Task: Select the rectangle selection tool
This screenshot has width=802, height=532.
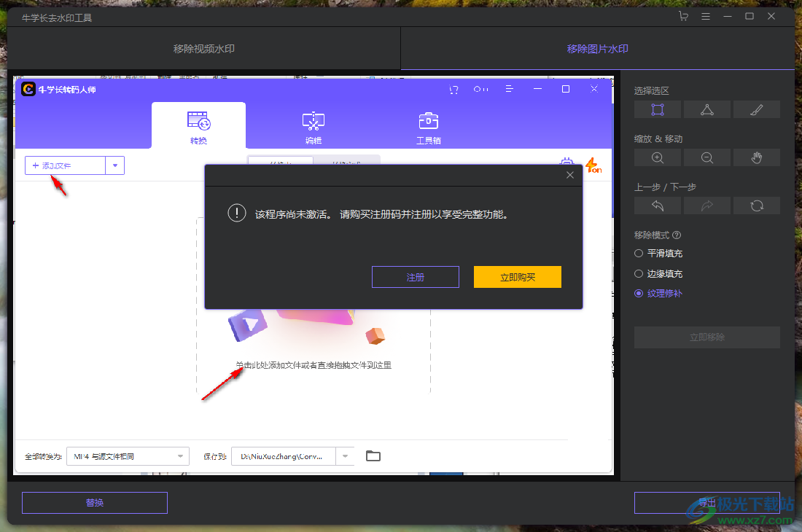Action: [x=657, y=109]
